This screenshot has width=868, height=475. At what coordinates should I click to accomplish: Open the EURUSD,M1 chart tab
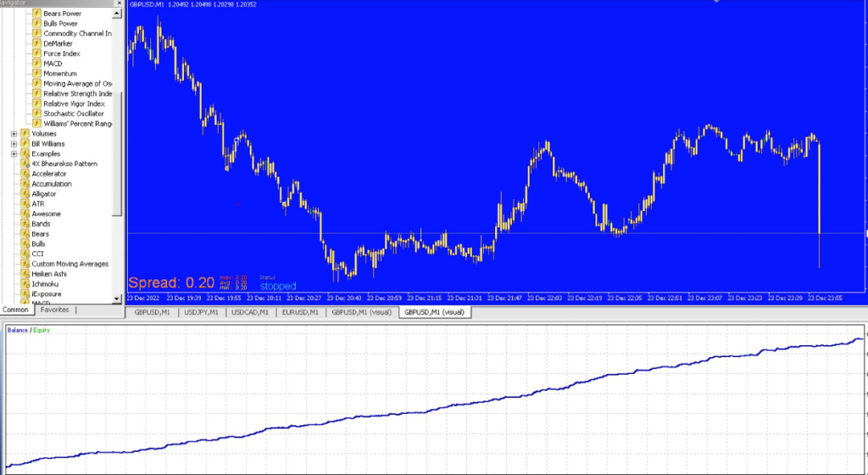coord(299,312)
